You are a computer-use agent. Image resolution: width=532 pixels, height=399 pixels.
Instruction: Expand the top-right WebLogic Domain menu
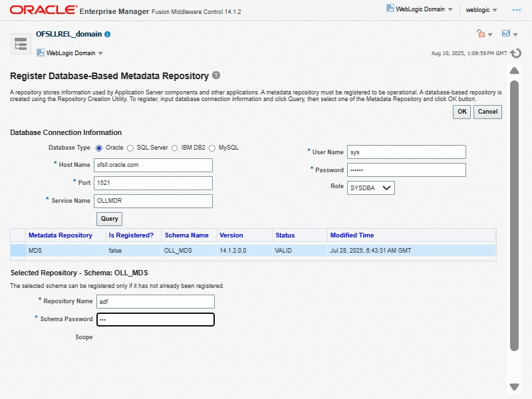[x=450, y=9]
